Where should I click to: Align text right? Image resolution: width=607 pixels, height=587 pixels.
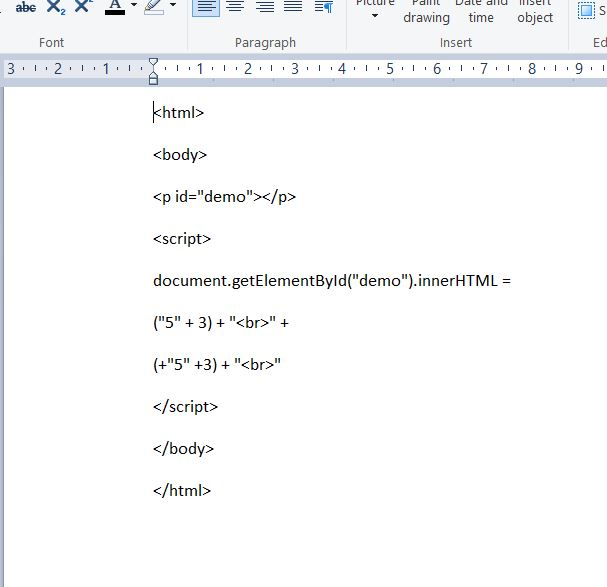(x=265, y=7)
